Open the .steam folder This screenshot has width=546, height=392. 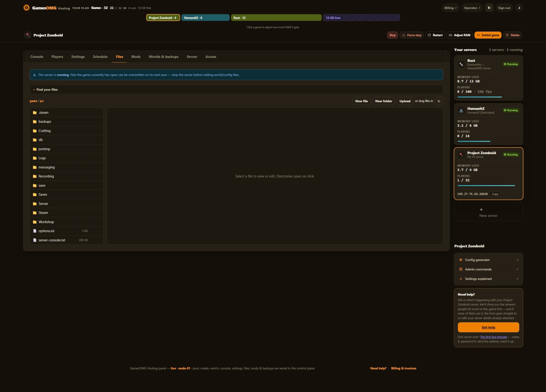[67, 113]
